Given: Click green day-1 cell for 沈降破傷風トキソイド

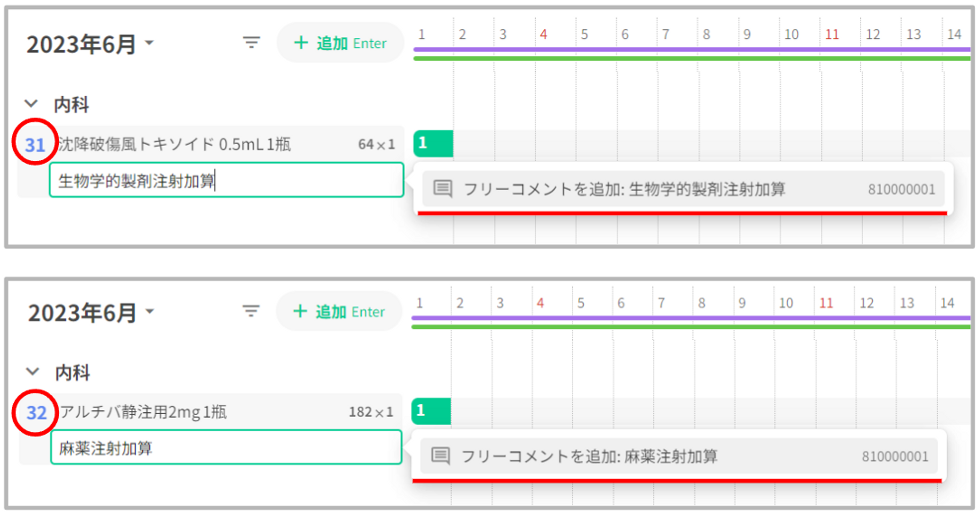Looking at the screenshot, I should (433, 144).
